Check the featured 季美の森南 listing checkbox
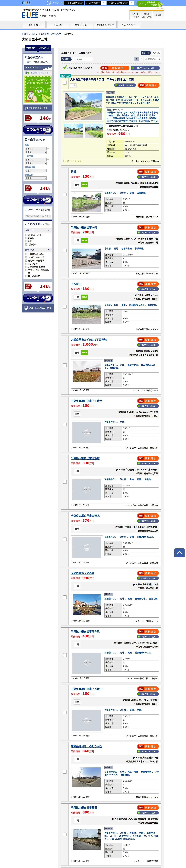This screenshot has height=868, width=186. click(x=65, y=83)
